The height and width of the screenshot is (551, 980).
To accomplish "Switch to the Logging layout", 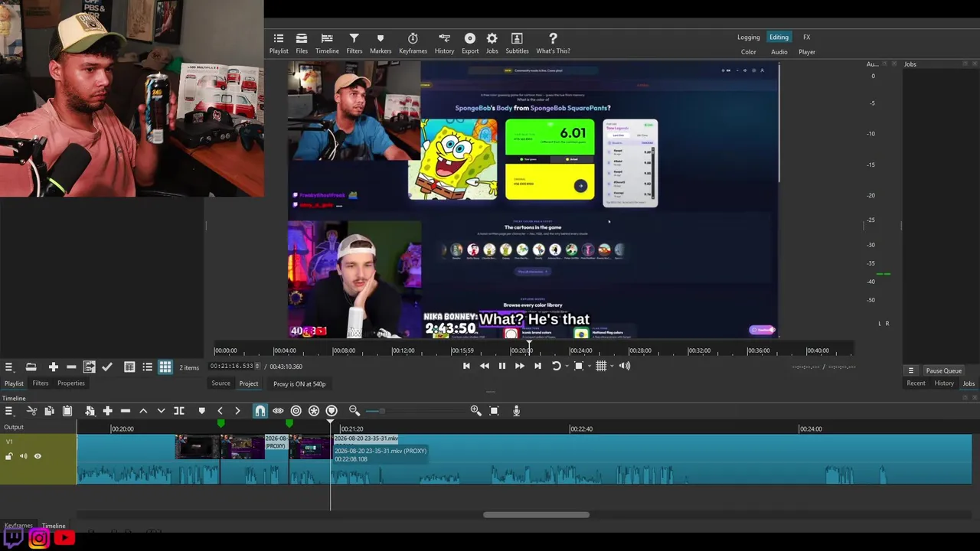I will point(749,37).
